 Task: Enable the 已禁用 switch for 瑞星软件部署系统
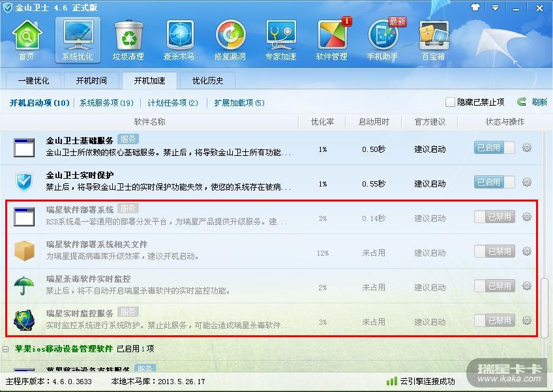[x=494, y=217]
